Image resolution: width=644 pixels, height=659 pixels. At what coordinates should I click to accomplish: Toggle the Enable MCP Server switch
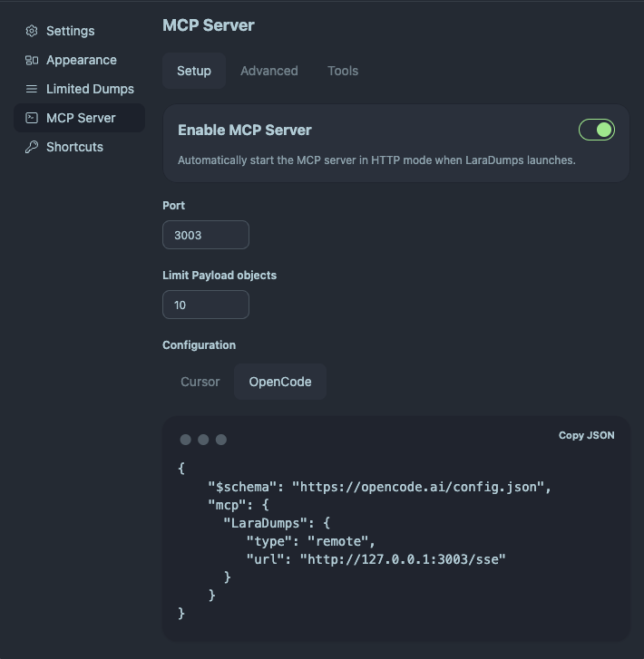[597, 130]
